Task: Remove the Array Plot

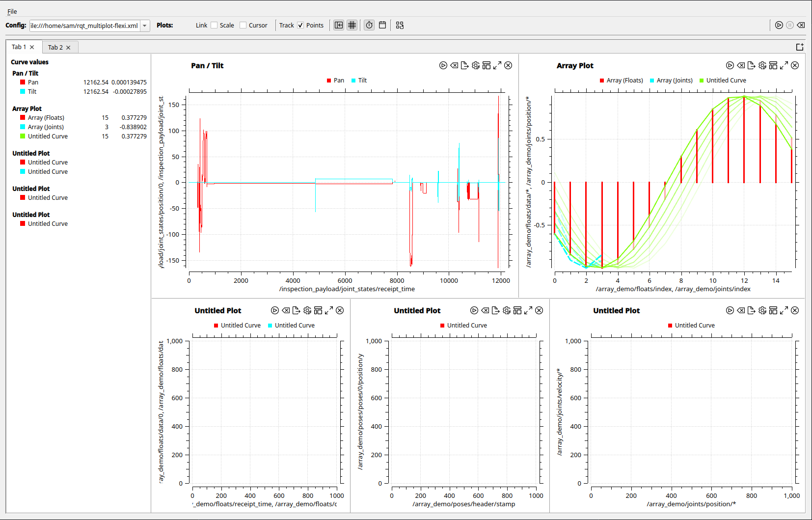Action: pos(795,65)
